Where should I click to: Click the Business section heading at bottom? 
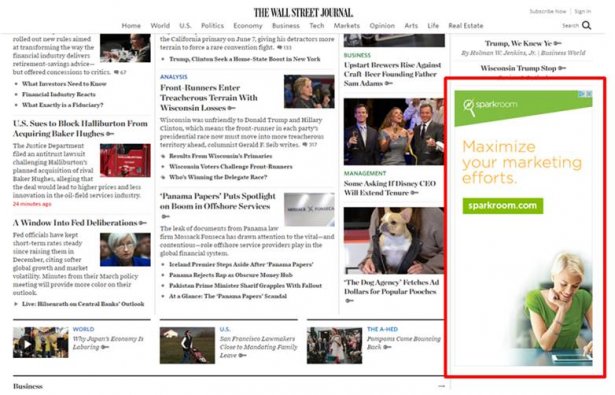click(x=28, y=386)
